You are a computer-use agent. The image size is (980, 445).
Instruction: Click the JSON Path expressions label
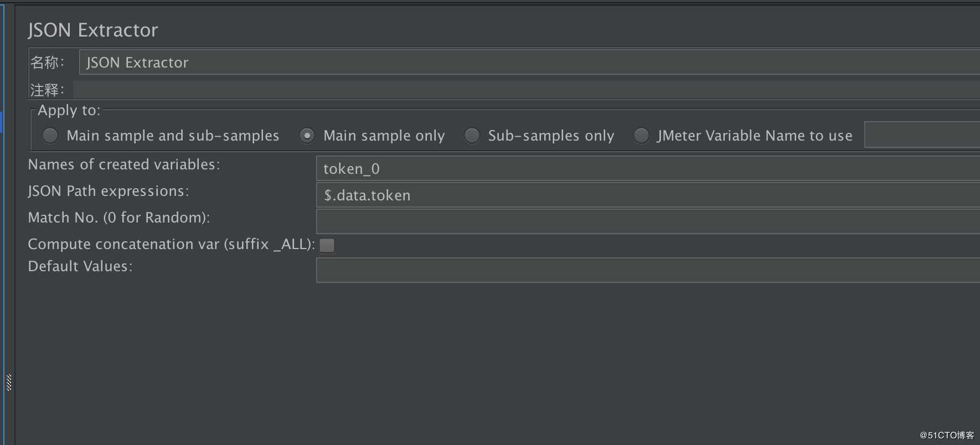click(109, 191)
